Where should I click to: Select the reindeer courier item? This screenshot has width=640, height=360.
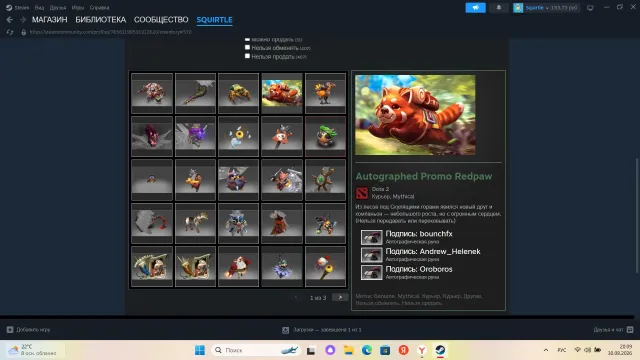tap(195, 223)
